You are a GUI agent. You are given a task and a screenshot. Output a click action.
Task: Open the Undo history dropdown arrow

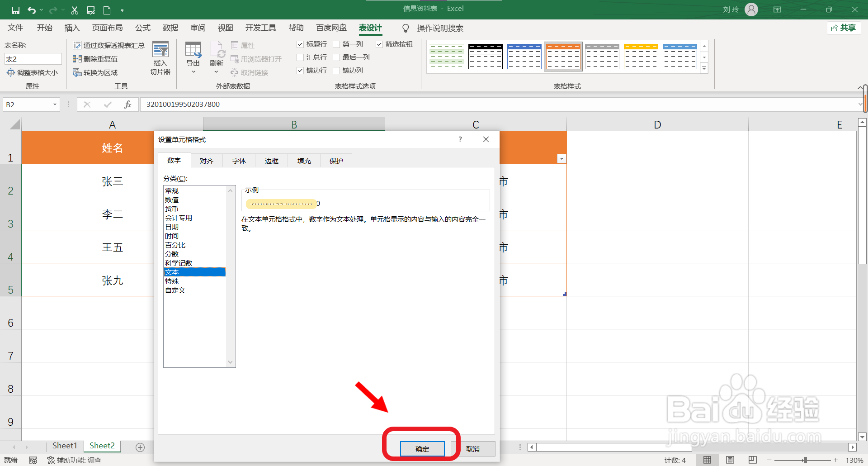pyautogui.click(x=41, y=10)
